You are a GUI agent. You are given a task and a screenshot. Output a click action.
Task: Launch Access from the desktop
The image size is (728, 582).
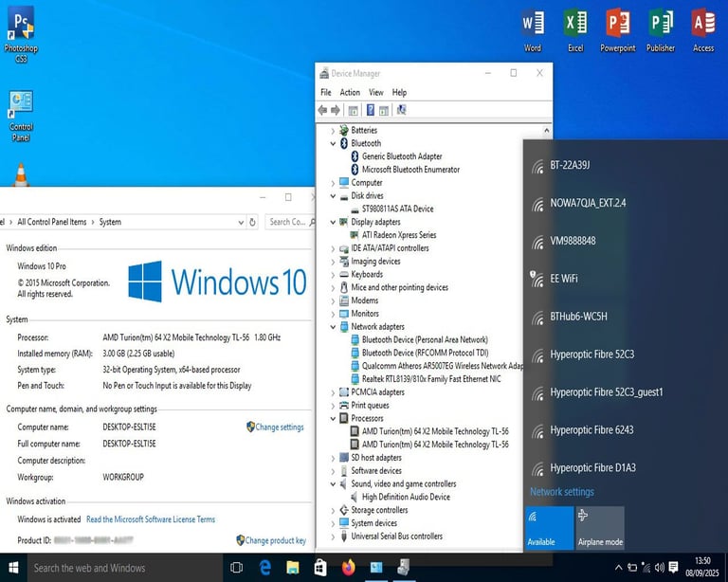703,30
